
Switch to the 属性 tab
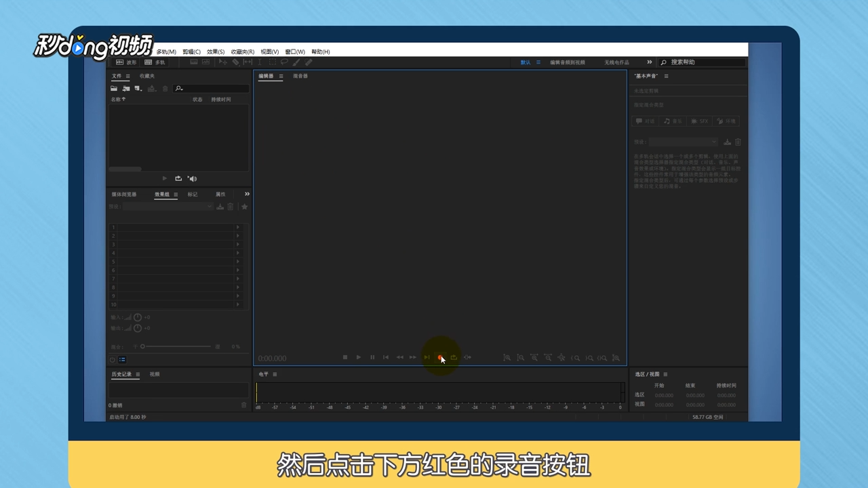(220, 195)
